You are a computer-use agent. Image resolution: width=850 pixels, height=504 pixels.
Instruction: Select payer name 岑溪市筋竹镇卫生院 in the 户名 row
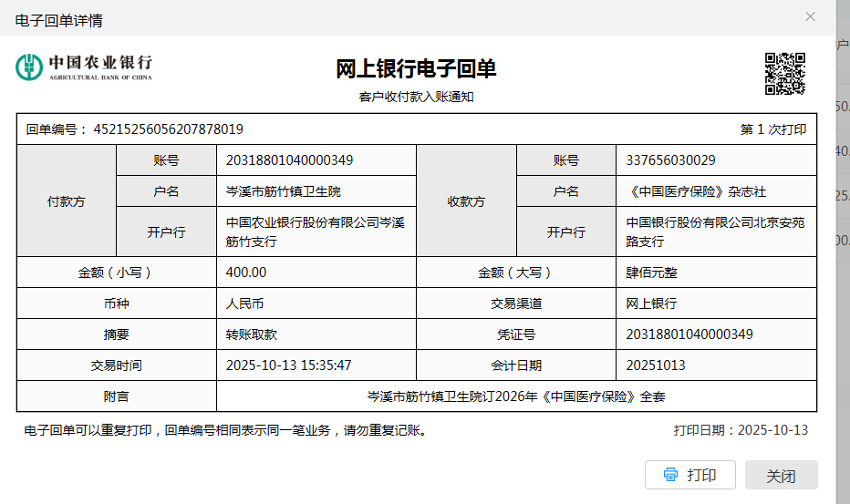pyautogui.click(x=284, y=191)
